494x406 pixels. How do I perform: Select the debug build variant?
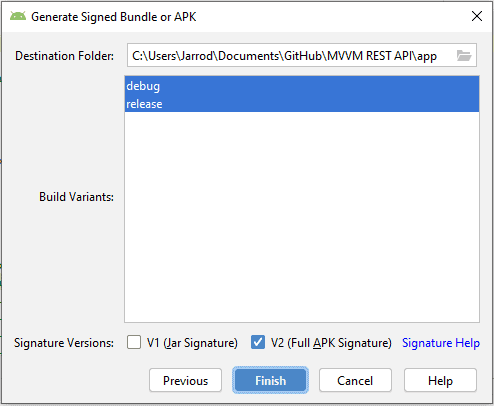click(302, 86)
